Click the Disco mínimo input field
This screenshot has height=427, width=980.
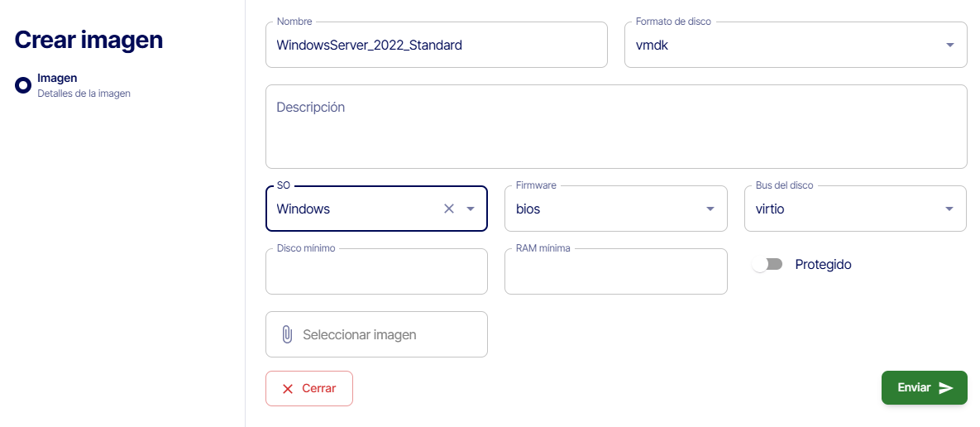coord(376,271)
